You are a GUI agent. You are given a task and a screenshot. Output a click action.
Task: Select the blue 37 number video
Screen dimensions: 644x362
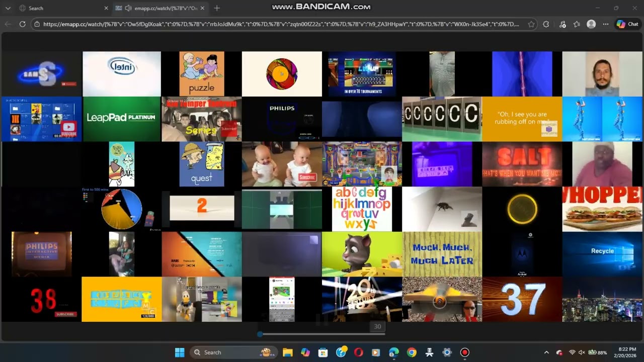coord(522,299)
